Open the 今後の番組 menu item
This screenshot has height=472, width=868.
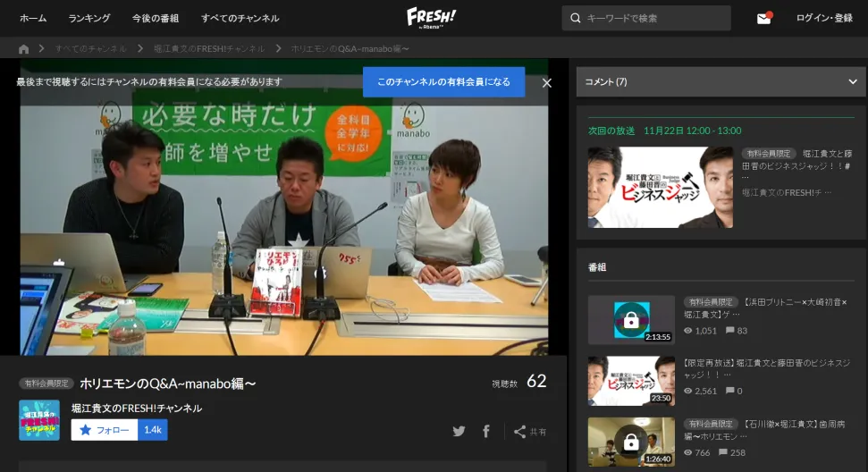(x=156, y=18)
